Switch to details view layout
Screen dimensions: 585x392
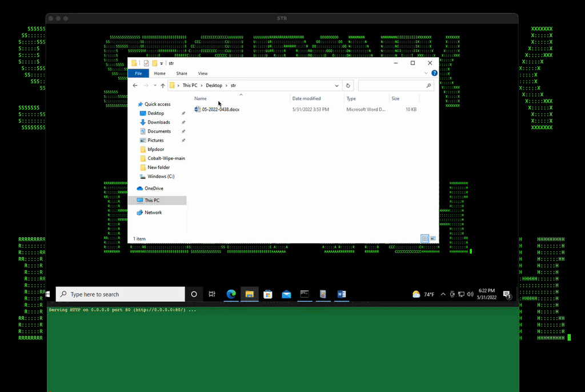(x=424, y=238)
